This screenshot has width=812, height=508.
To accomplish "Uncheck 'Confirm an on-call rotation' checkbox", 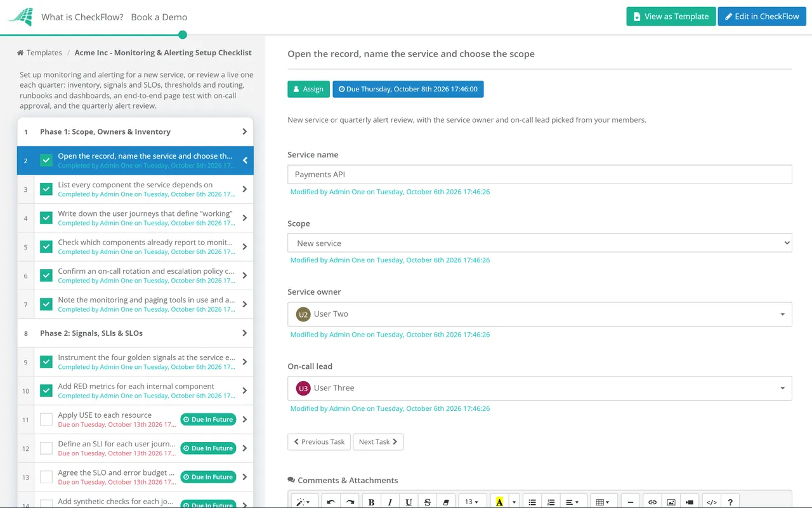I will click(x=46, y=276).
